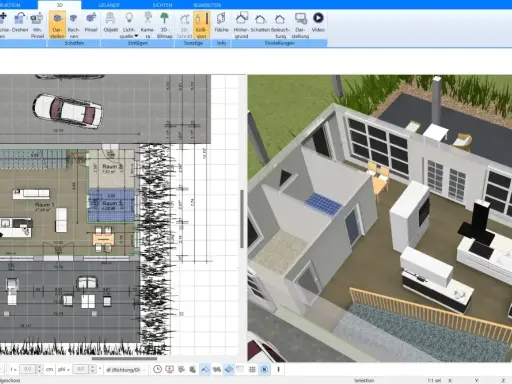Open Schatten settings in Einstellungen group
The width and height of the screenshot is (512, 384).
[x=260, y=23]
